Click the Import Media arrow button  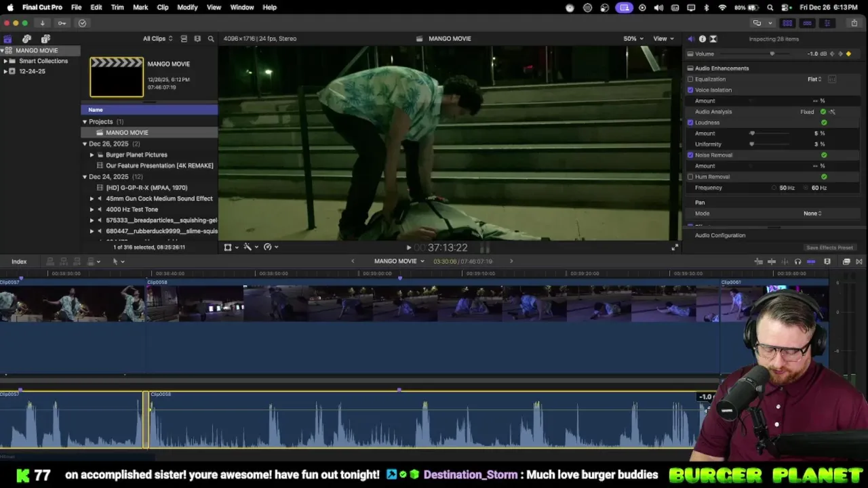pos(43,23)
